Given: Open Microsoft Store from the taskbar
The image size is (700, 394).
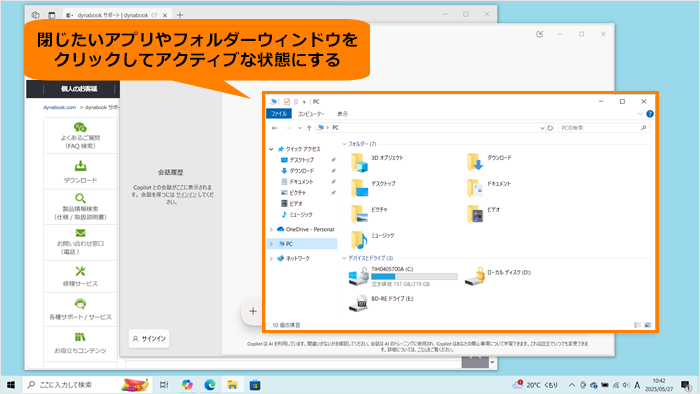Looking at the screenshot, I should (255, 385).
